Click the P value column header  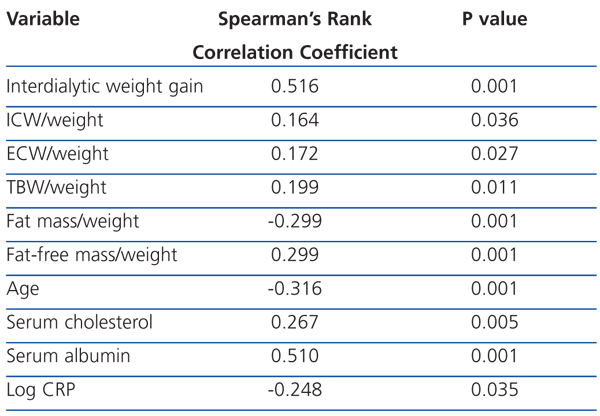click(495, 19)
